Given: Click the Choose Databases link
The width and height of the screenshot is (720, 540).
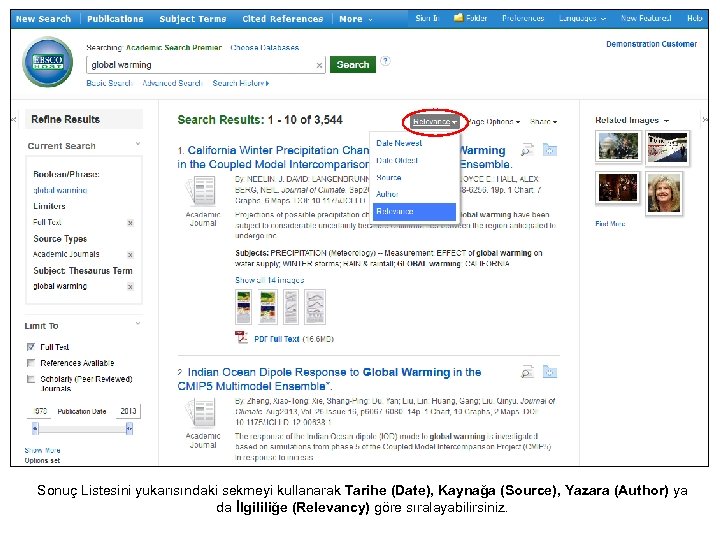Looking at the screenshot, I should (x=264, y=47).
